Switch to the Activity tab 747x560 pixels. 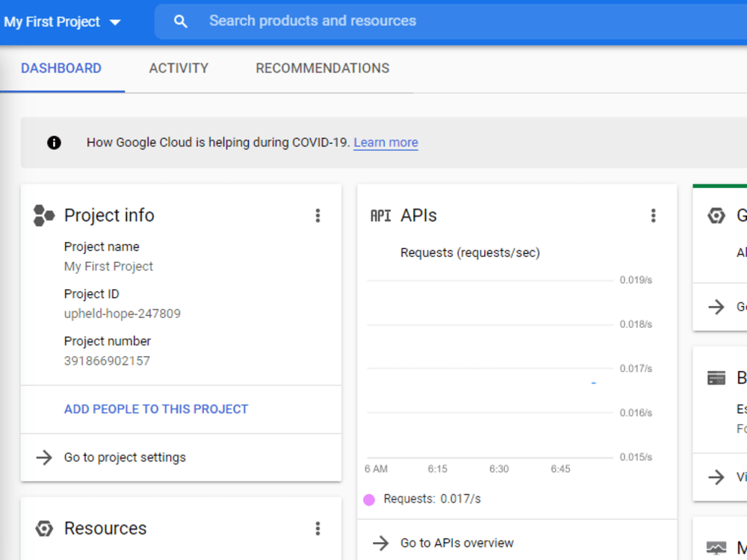pos(179,68)
